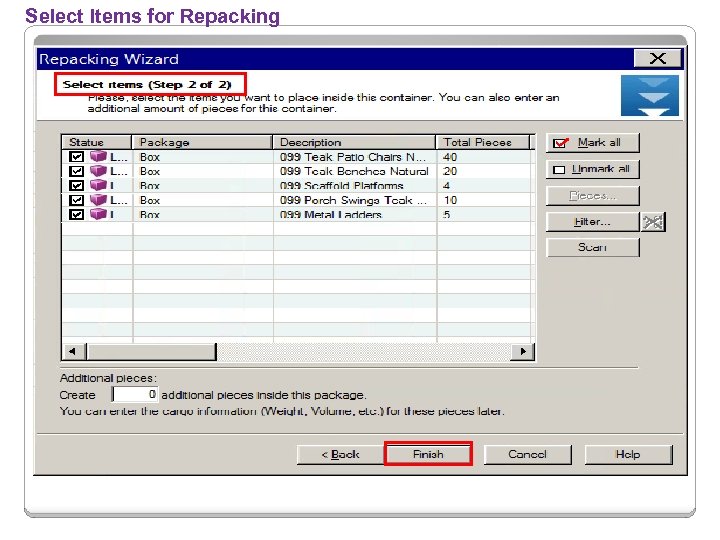Click the total pieces value 40

(x=450, y=157)
